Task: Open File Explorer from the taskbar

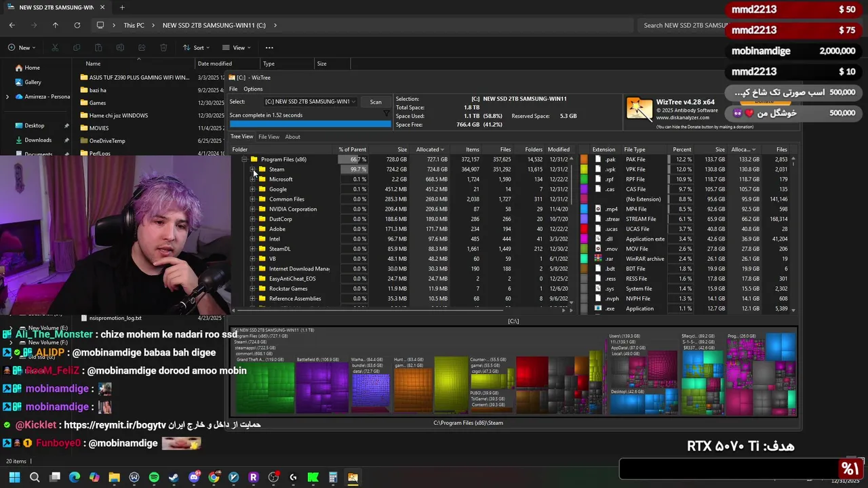Action: (x=114, y=477)
